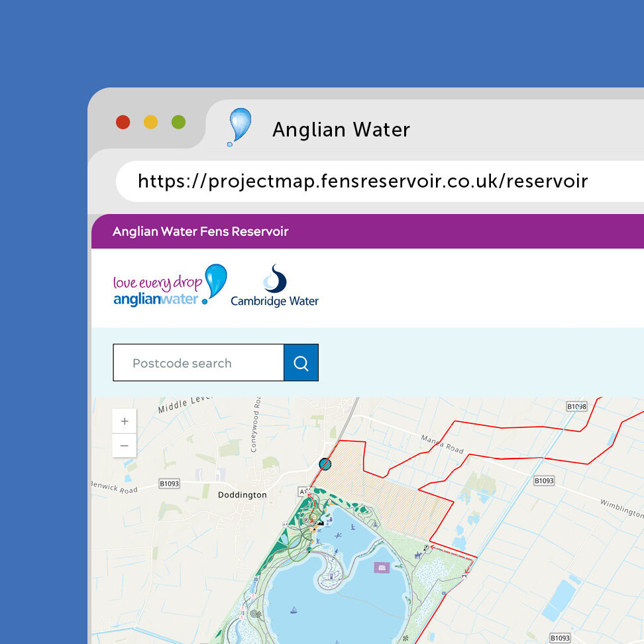Select the blue circle map marker
The width and height of the screenshot is (644, 644).
pyautogui.click(x=325, y=464)
